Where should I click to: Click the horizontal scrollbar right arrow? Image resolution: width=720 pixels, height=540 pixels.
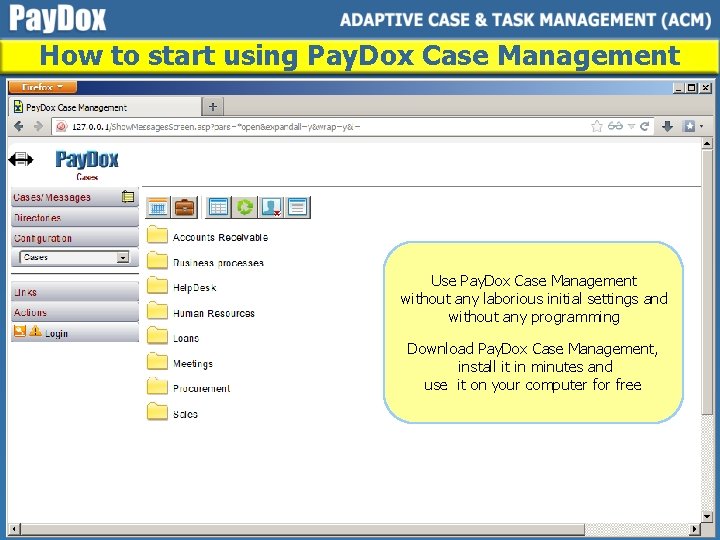click(x=696, y=529)
